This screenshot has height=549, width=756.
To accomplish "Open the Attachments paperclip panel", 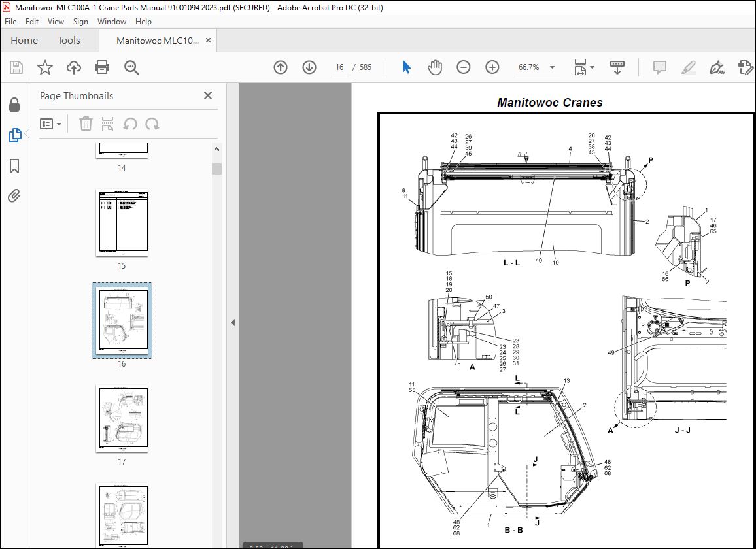I will 14,196.
